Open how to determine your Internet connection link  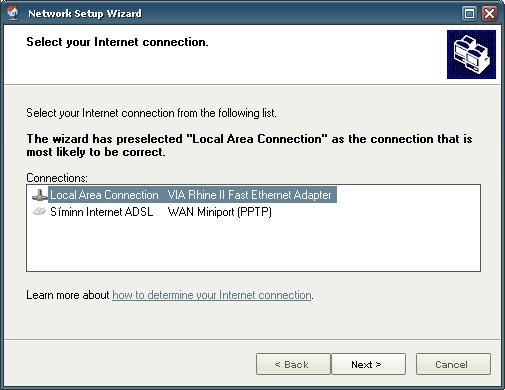pyautogui.click(x=212, y=295)
